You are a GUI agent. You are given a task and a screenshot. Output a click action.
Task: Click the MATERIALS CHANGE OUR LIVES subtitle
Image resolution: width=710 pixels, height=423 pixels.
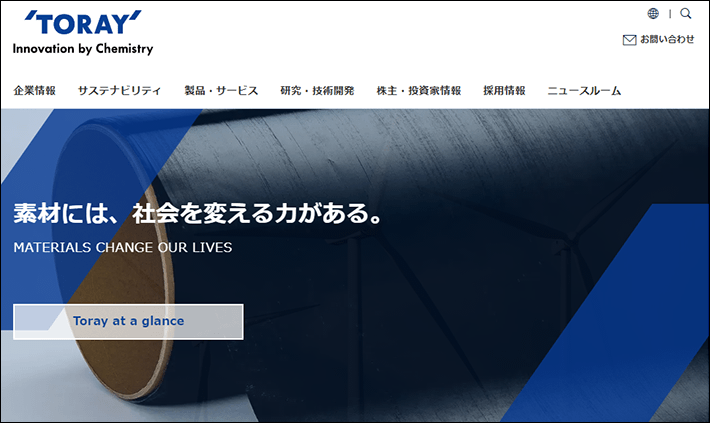pos(123,247)
